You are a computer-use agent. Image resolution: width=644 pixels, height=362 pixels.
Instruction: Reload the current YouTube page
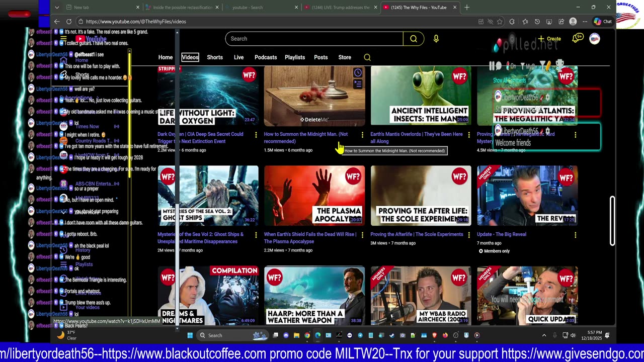pyautogui.click(x=68, y=22)
